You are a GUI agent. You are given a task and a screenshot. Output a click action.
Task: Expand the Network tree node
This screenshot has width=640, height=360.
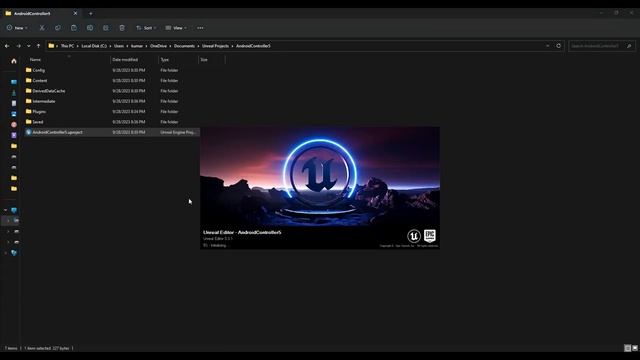[5, 253]
